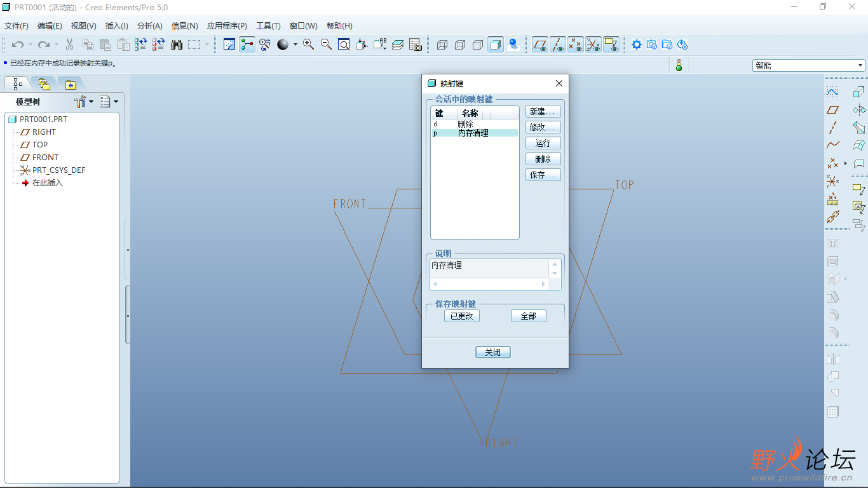
Task: Click the repaint screen icon
Action: click(x=229, y=44)
